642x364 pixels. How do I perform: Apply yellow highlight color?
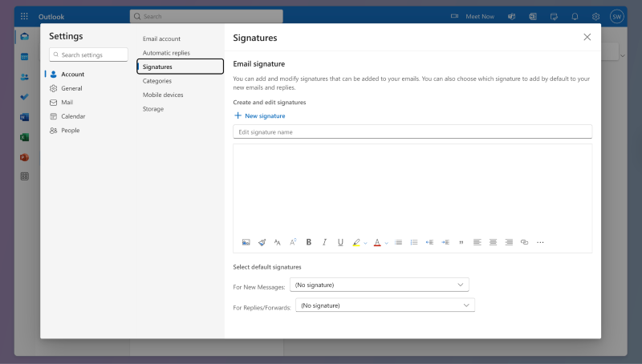click(356, 242)
